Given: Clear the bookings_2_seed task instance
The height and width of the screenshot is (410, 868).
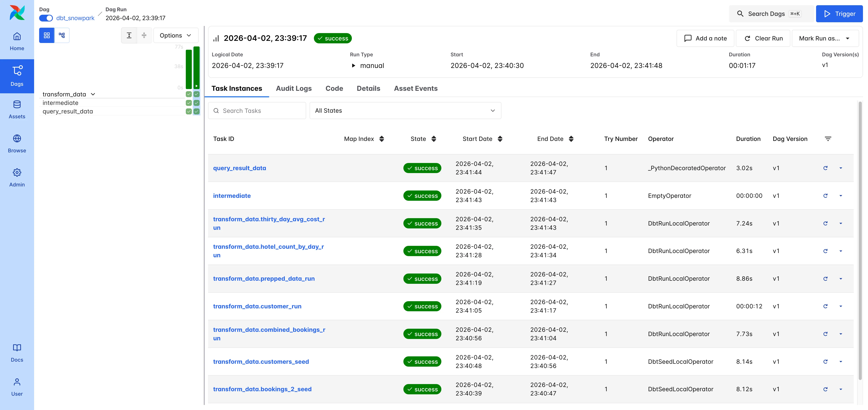Looking at the screenshot, I should (825, 389).
